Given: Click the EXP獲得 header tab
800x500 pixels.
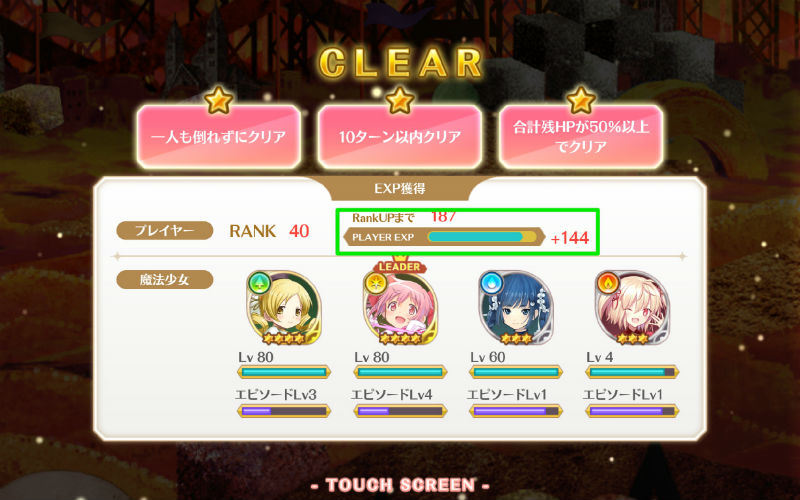Looking at the screenshot, I should point(399,188).
